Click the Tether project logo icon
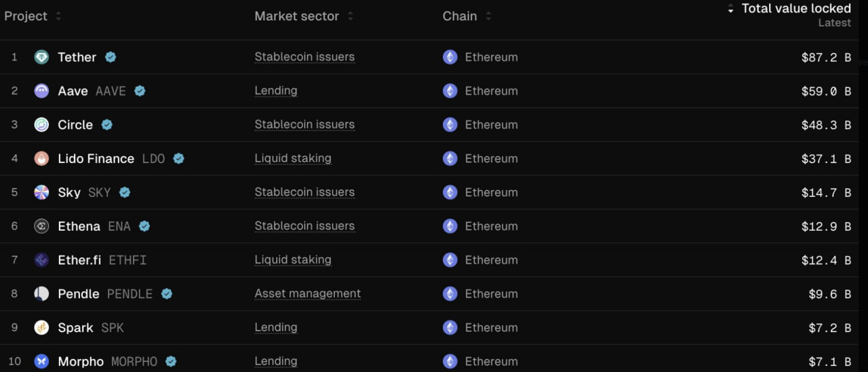The height and width of the screenshot is (372, 868). click(41, 57)
